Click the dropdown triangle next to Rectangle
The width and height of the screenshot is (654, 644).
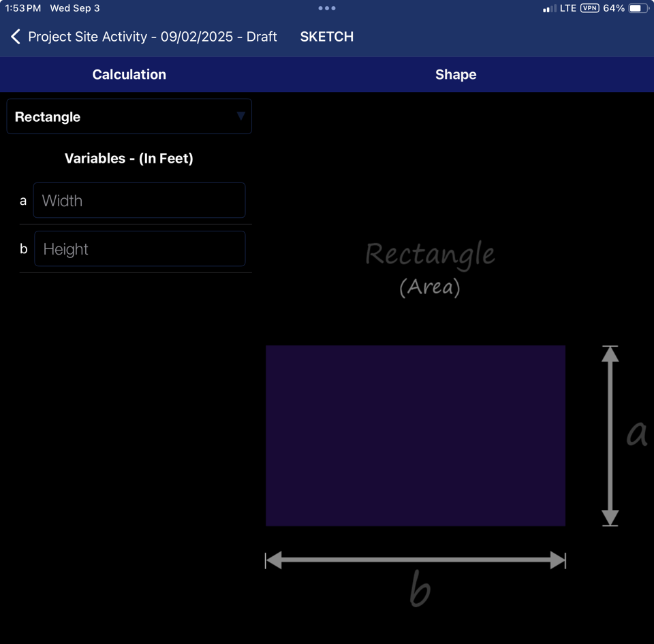pyautogui.click(x=240, y=116)
